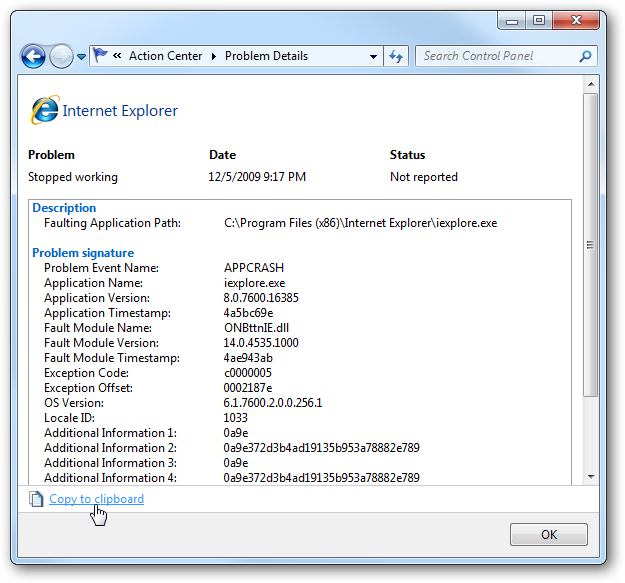The image size is (625, 583).
Task: Open the address bar history dropdown
Action: click(373, 57)
